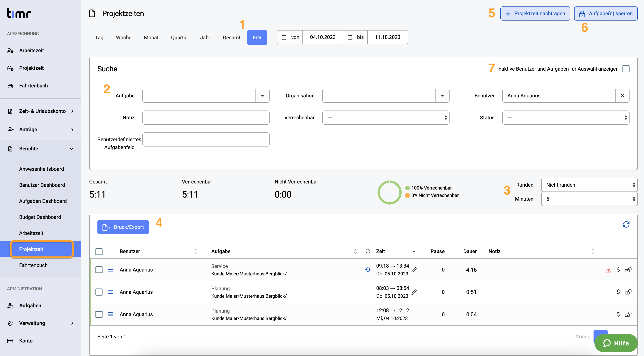
Task: Select the Planung 08:03 row checkbox
Action: pos(99,292)
